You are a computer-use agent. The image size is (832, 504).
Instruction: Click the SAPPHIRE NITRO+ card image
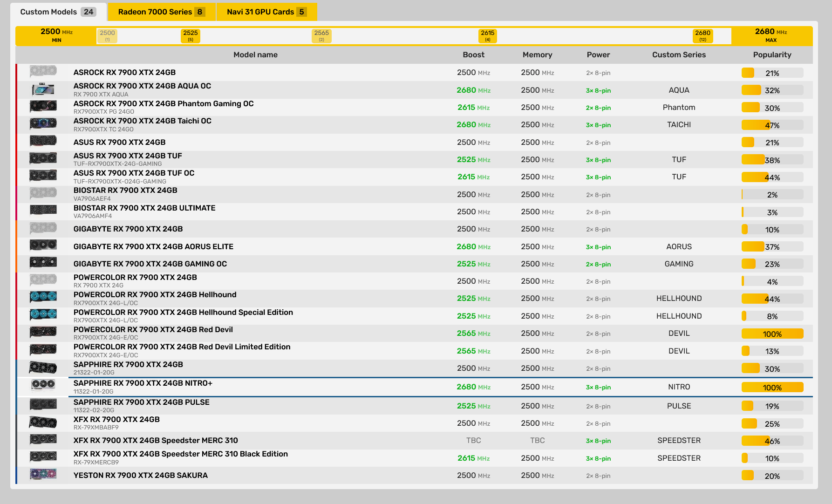pyautogui.click(x=42, y=386)
